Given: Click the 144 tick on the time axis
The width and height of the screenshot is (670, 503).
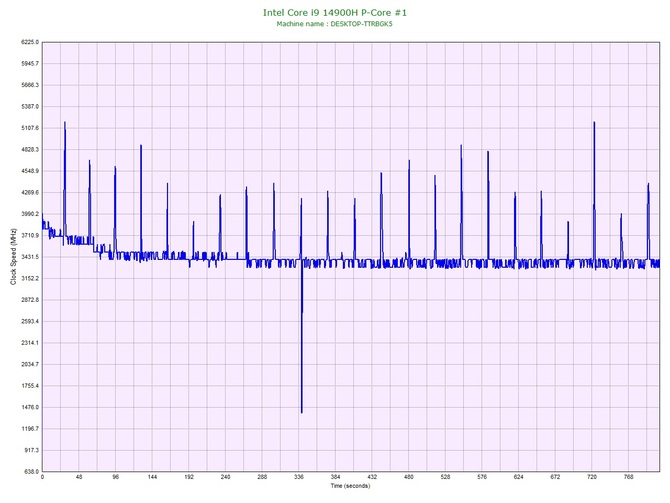Looking at the screenshot, I should coord(152,477).
